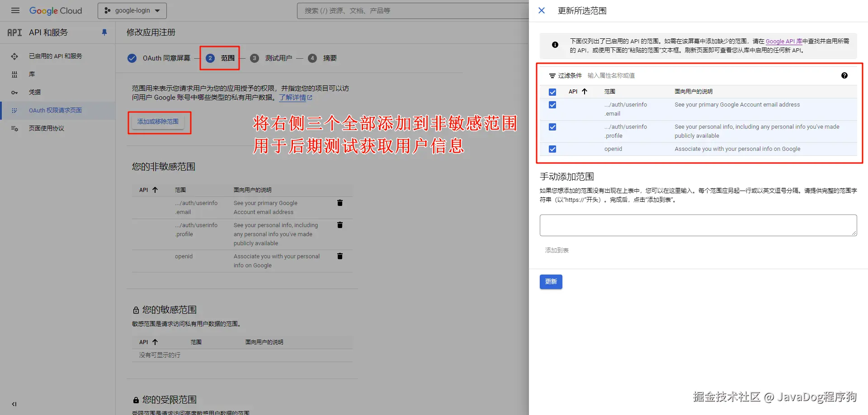Open filter help question mark icon
The width and height of the screenshot is (868, 415).
(844, 76)
